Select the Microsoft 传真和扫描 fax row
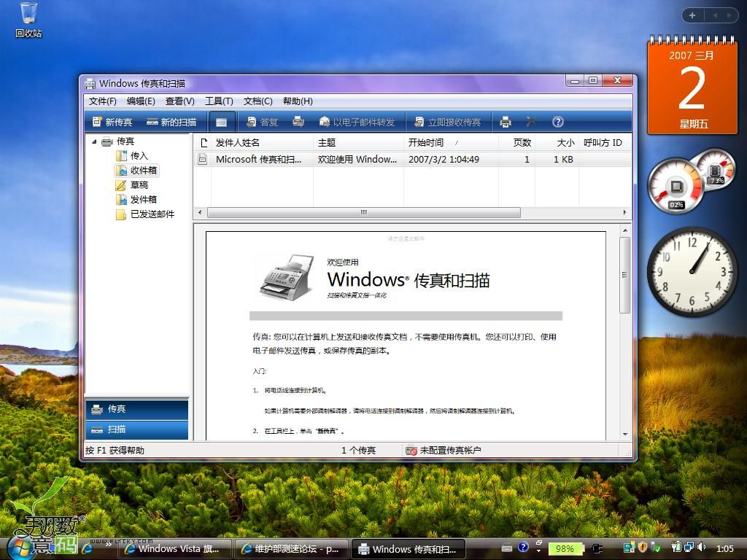 tap(412, 159)
